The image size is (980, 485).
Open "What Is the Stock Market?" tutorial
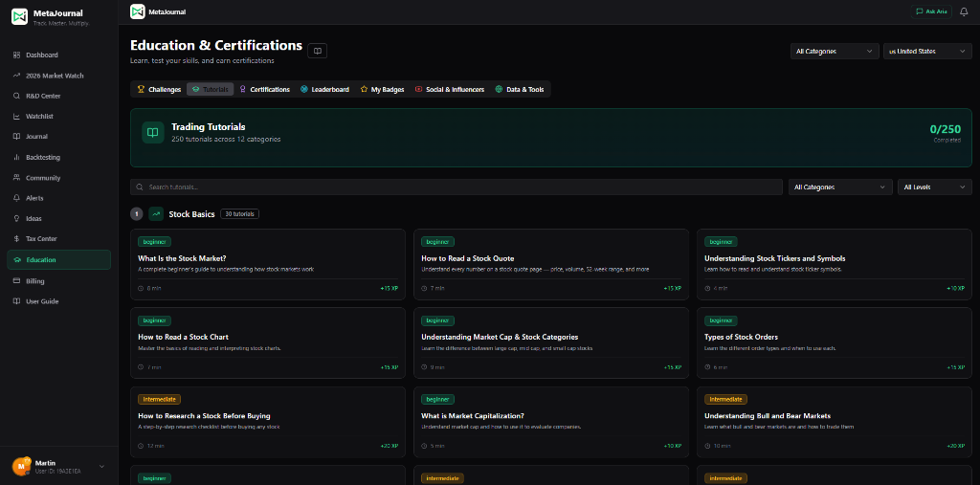[x=268, y=264]
